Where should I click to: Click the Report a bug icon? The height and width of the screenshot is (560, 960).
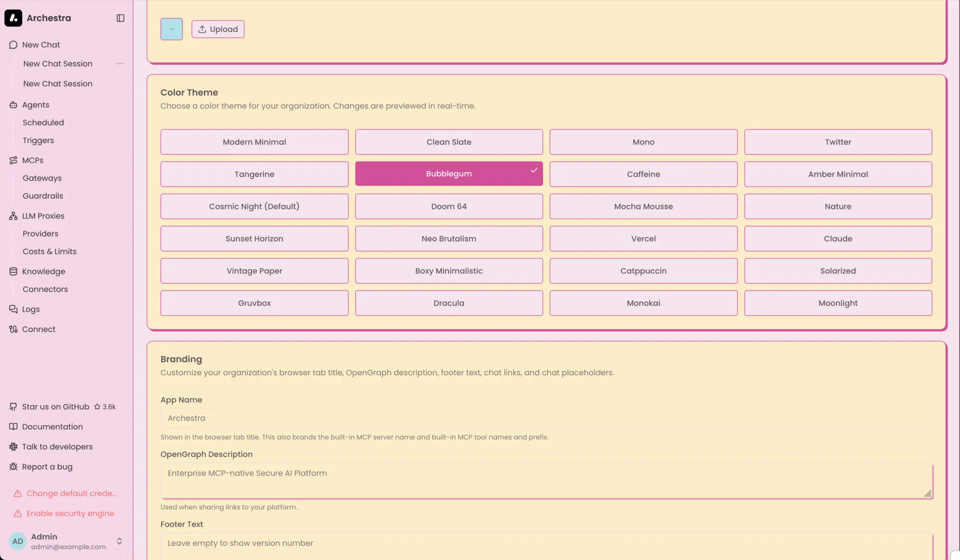click(13, 467)
